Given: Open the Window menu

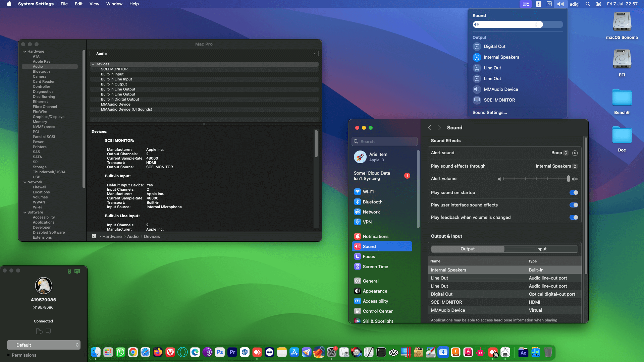Looking at the screenshot, I should 114,4.
